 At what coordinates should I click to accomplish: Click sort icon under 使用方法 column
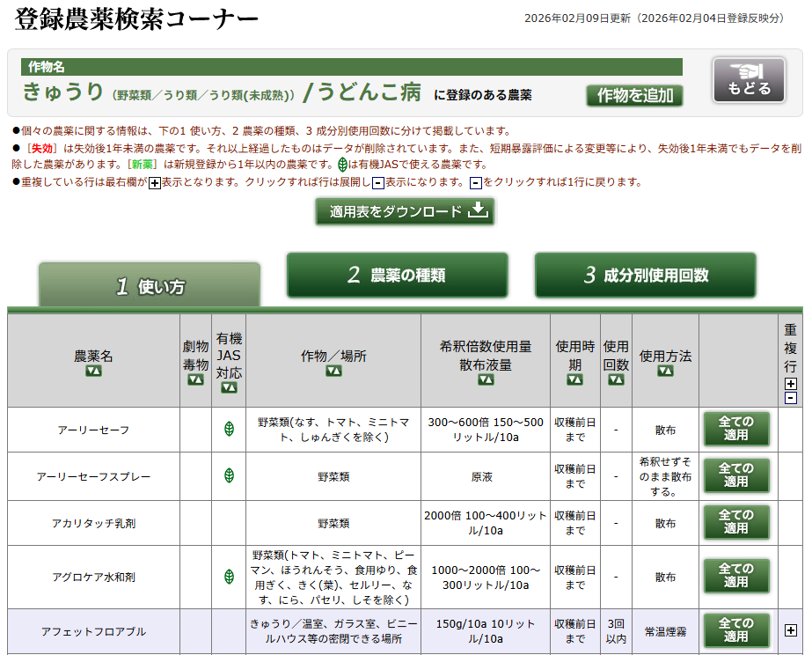[665, 372]
